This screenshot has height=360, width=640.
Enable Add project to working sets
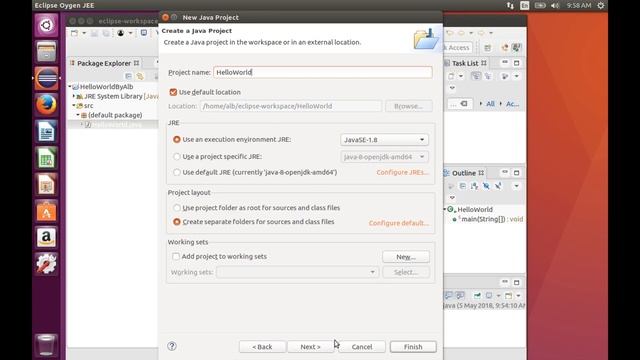coord(176,256)
